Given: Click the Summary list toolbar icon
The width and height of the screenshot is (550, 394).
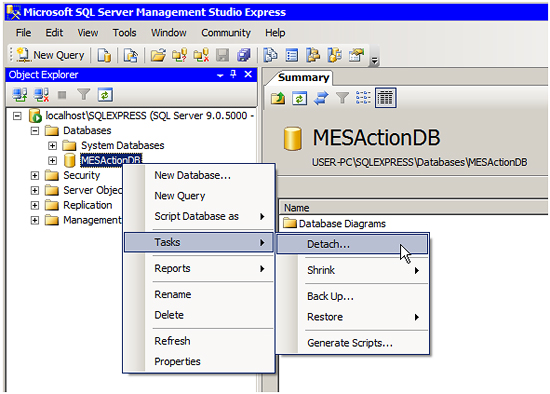Looking at the screenshot, I should tap(292, 55).
